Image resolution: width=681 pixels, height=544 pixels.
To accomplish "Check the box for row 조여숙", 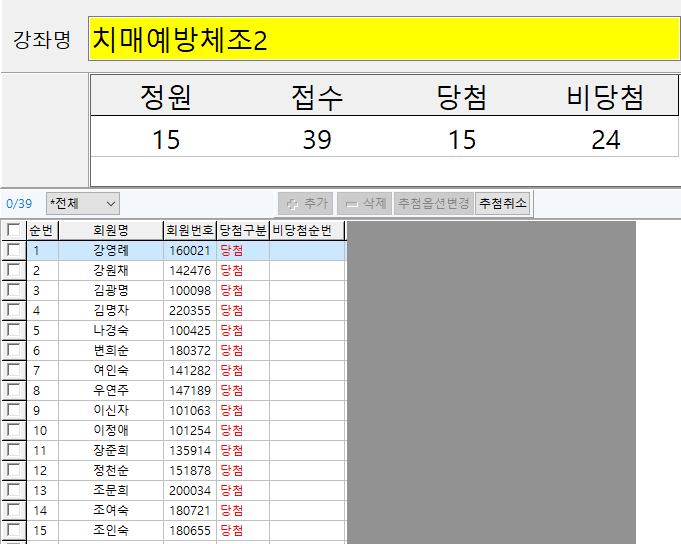I will point(13,510).
